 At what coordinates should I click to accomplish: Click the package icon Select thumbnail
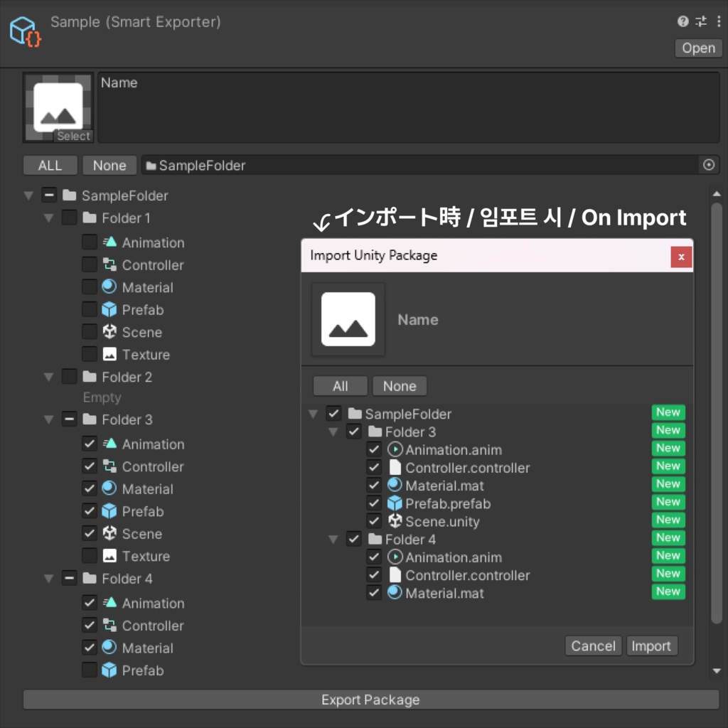coord(58,107)
